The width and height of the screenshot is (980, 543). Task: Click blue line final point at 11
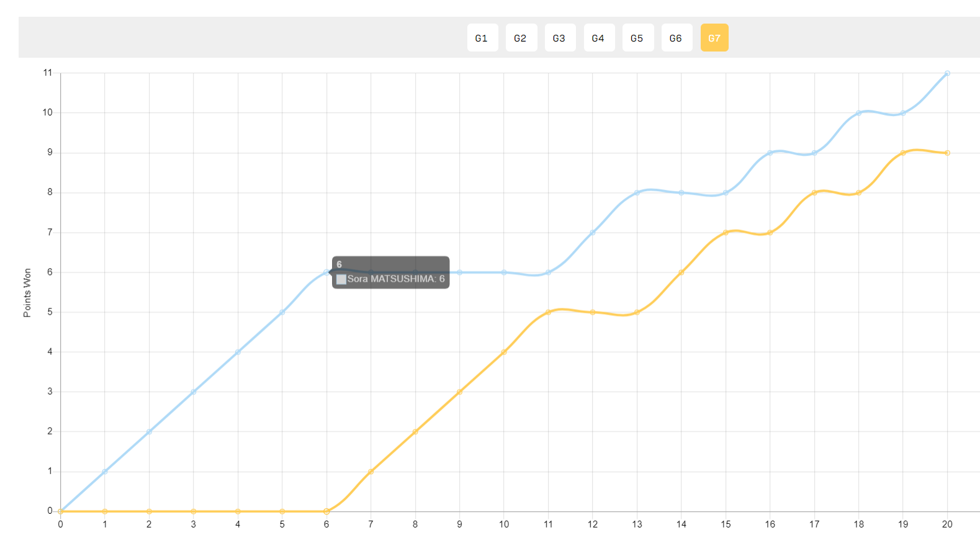coord(947,73)
